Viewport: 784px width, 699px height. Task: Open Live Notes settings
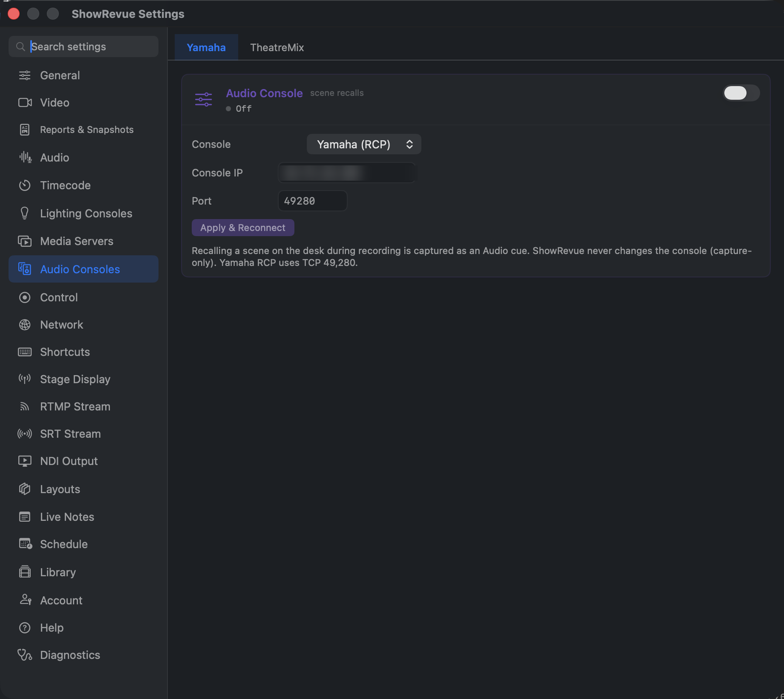click(x=83, y=517)
